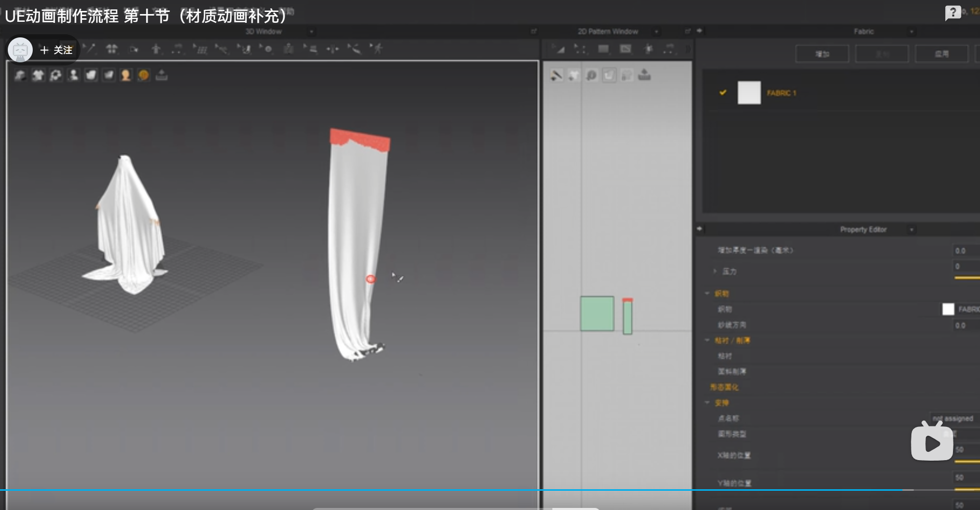Viewport: 980px width, 510px height.
Task: Select the circle-dot tool in the 3D toolbar
Action: (266, 49)
